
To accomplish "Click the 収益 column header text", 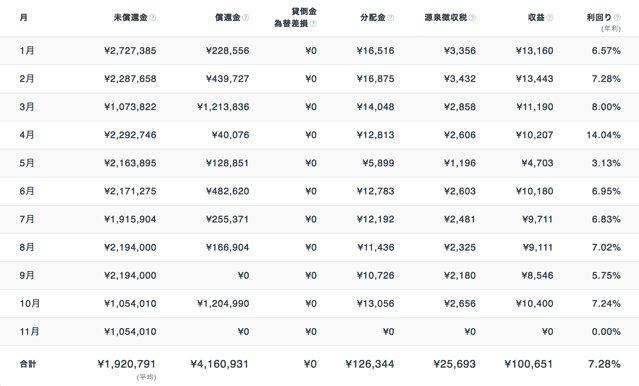I will (536, 18).
